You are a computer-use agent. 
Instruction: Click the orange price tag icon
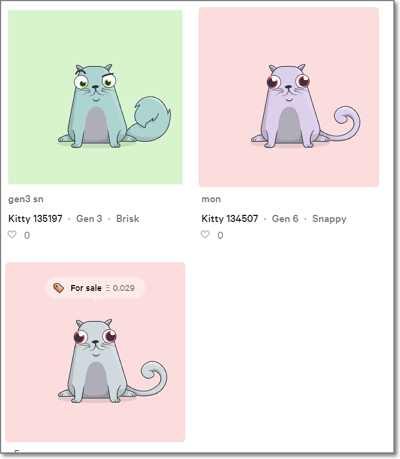coord(59,288)
